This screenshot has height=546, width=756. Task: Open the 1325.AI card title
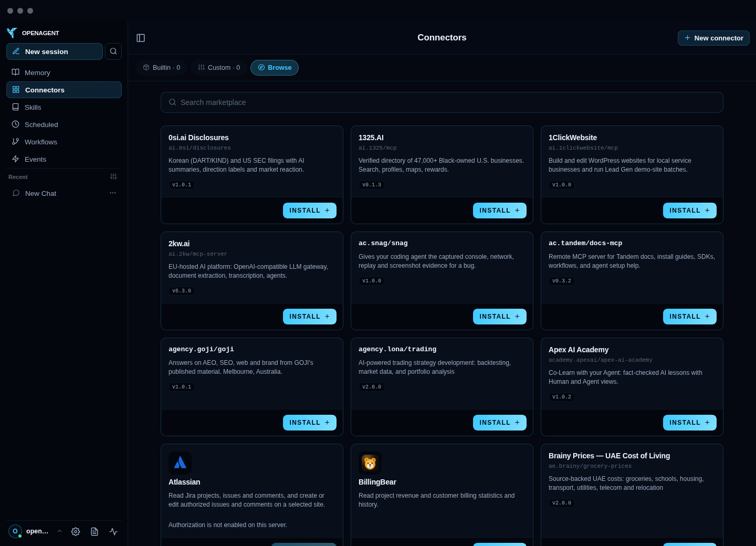click(371, 138)
